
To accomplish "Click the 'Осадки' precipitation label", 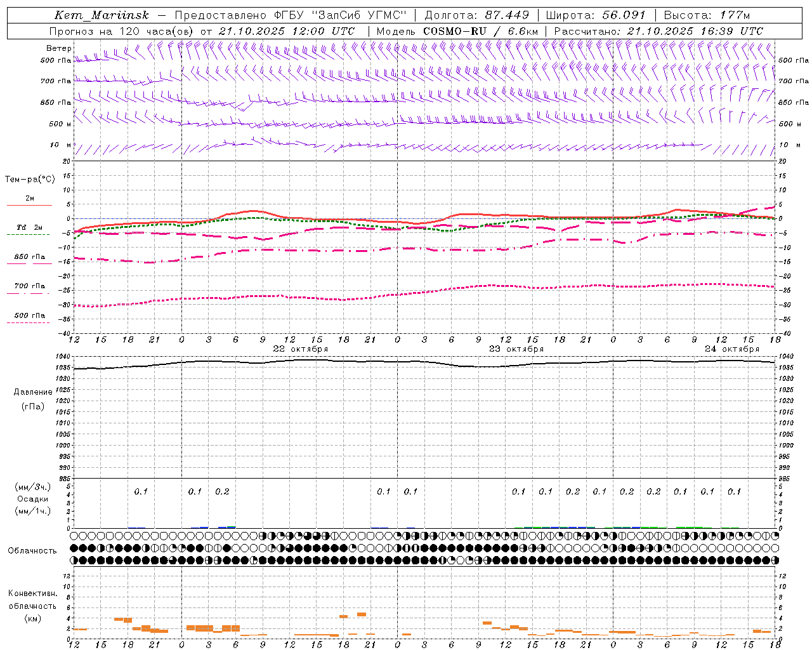I will click(x=33, y=500).
